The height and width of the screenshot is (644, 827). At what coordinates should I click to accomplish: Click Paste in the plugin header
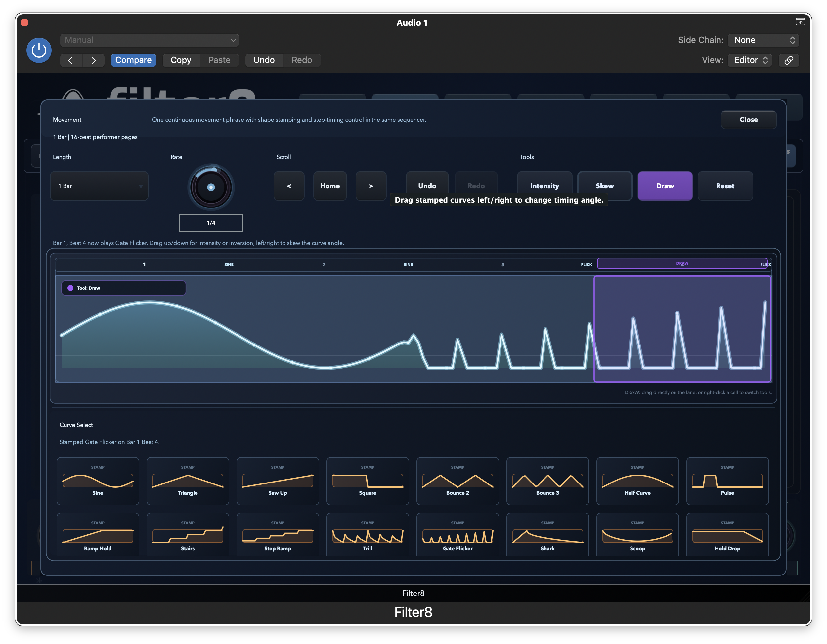219,60
